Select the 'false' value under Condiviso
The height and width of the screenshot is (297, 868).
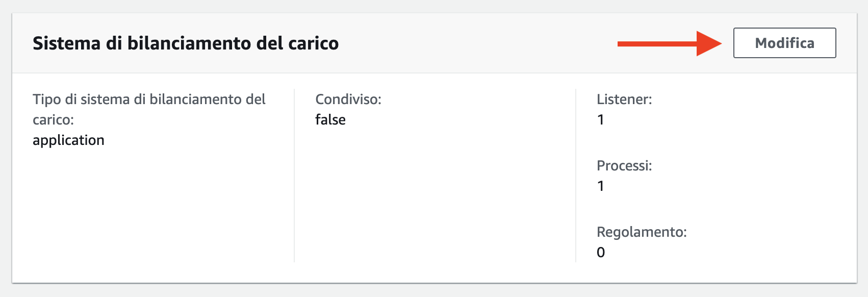[330, 119]
